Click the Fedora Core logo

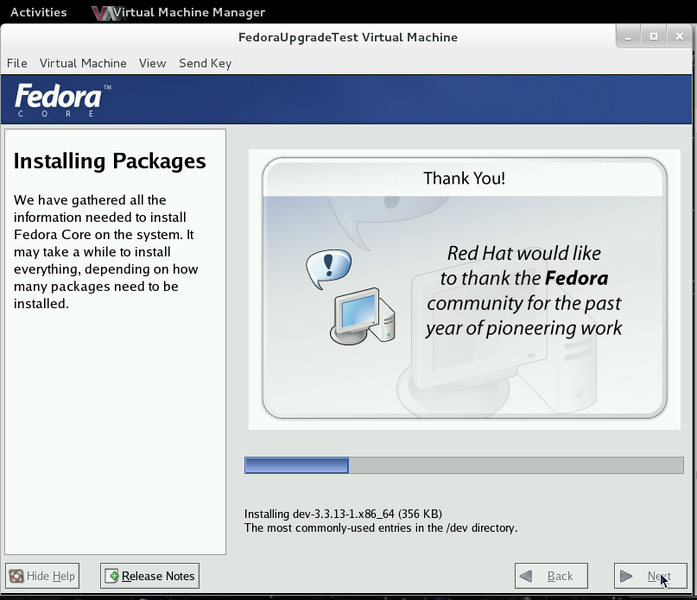(x=60, y=99)
